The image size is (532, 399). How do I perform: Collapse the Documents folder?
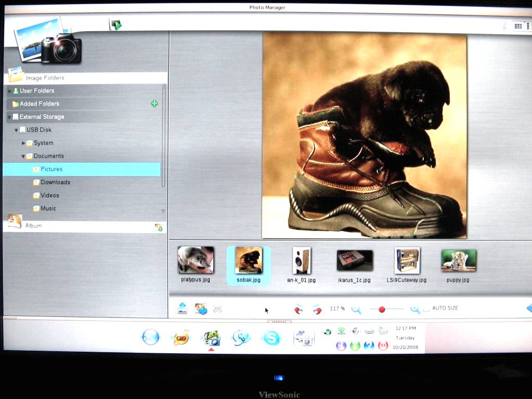[23, 156]
